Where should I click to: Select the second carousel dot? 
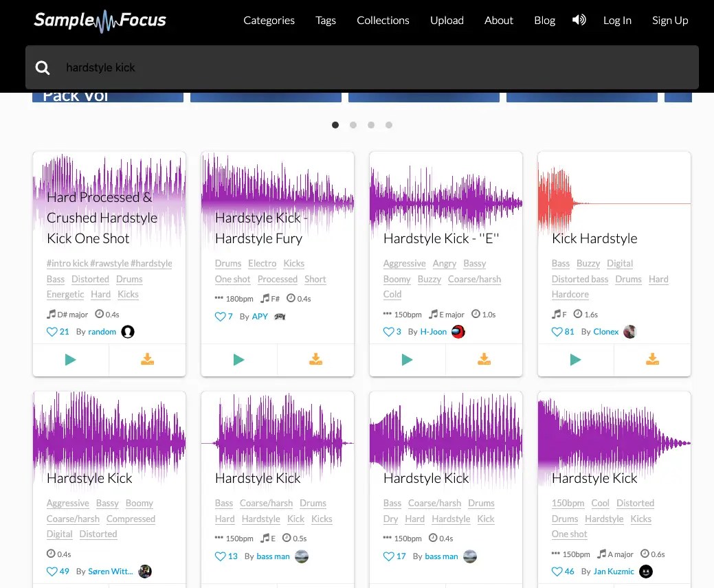[353, 125]
